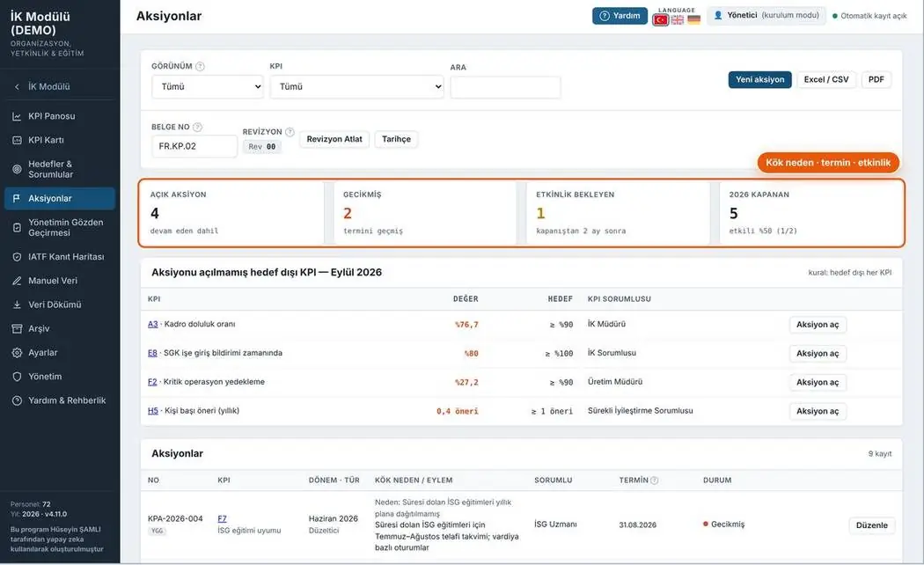Open the E8 KPI link
Screen dimensions: 924x565
(x=152, y=353)
